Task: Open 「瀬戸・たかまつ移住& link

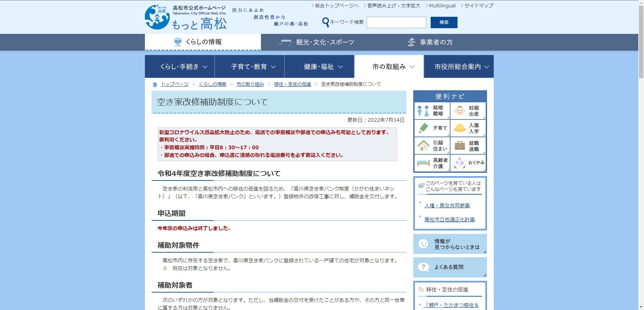Action: tap(451, 305)
